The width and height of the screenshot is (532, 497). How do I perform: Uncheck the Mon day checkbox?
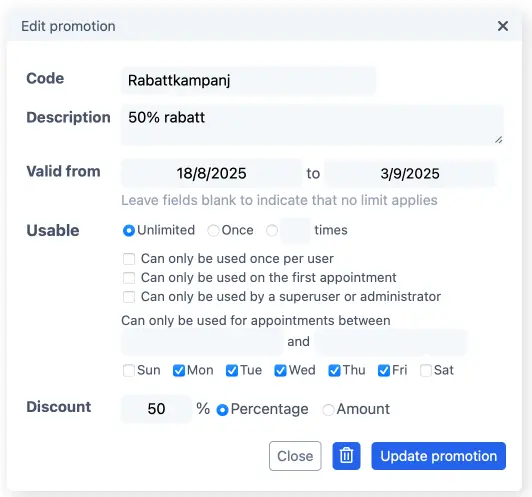pyautogui.click(x=179, y=370)
